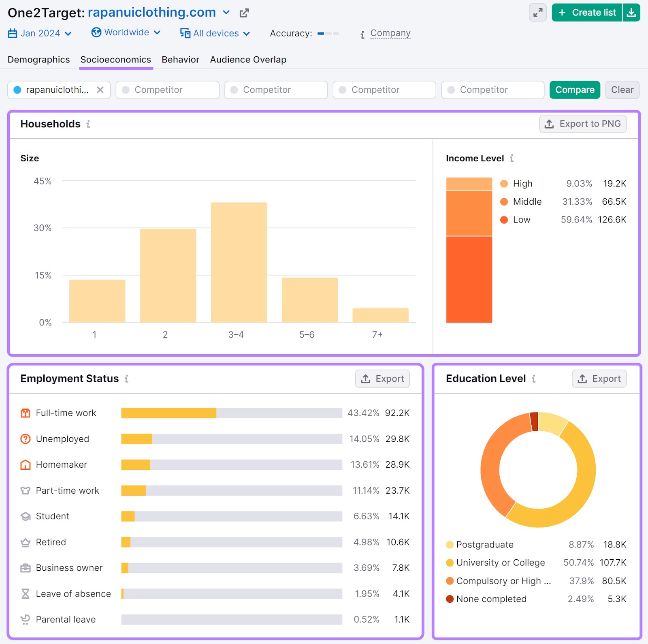Click the download icon beside Create list
The height and width of the screenshot is (644, 648).
[x=631, y=13]
